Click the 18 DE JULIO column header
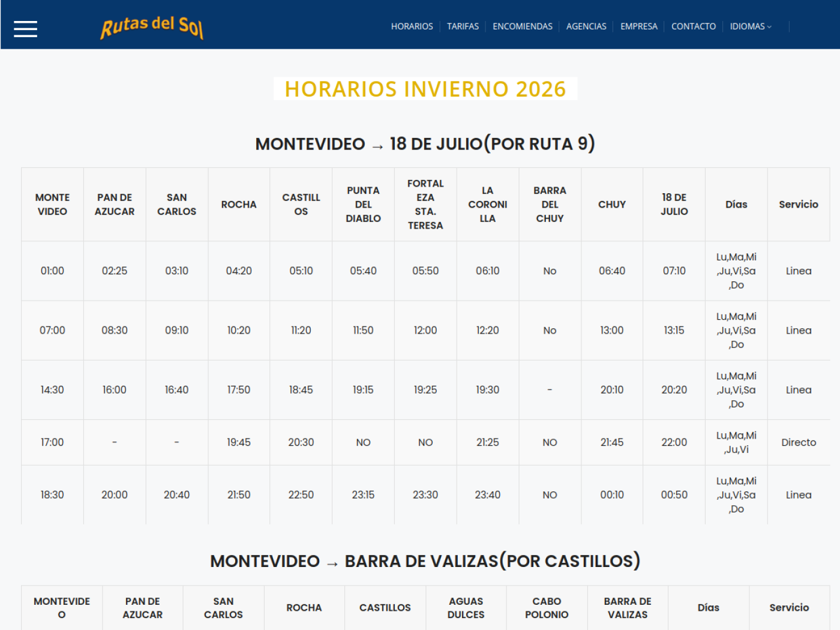 pyautogui.click(x=674, y=205)
